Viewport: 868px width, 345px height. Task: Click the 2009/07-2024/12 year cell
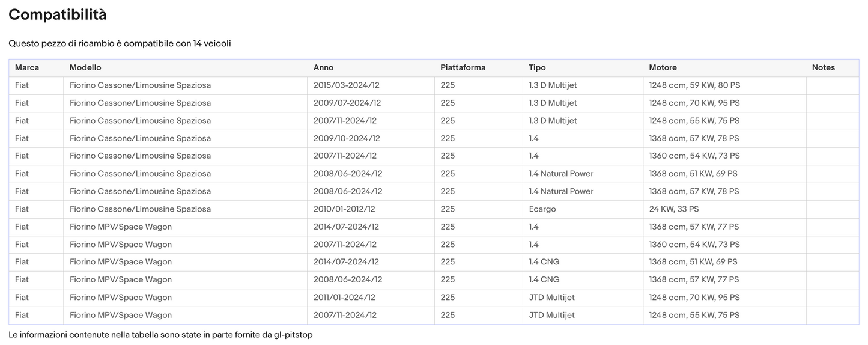(347, 103)
